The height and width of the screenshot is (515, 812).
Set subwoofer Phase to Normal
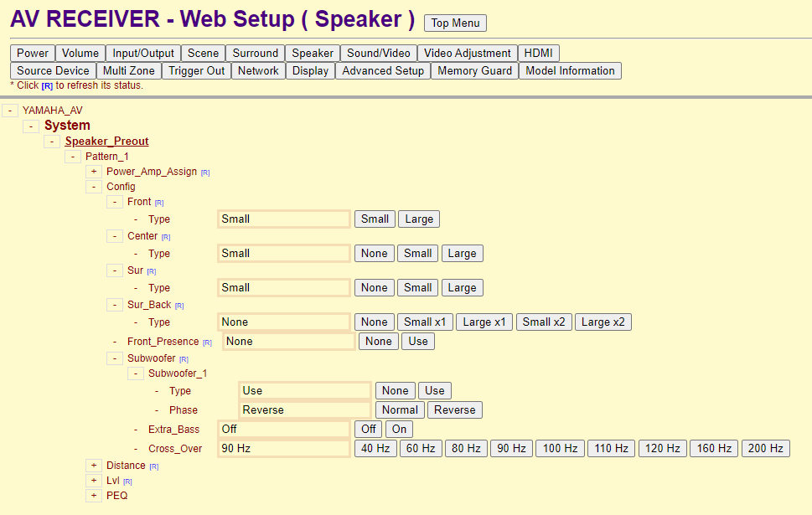[x=400, y=410]
